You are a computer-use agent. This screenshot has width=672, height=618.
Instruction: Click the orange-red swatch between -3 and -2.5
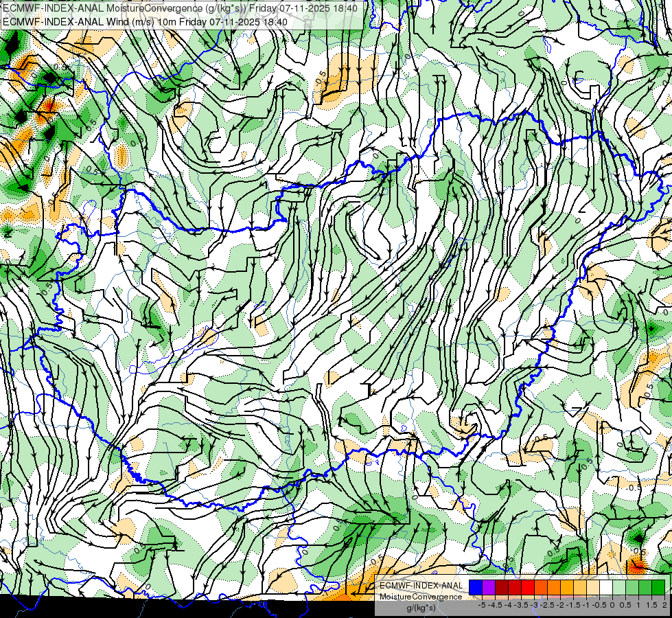tap(541, 588)
